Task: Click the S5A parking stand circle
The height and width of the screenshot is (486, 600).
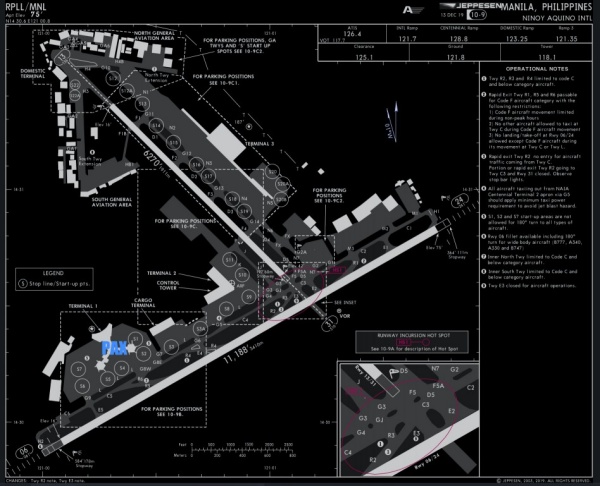Action: tap(200, 327)
